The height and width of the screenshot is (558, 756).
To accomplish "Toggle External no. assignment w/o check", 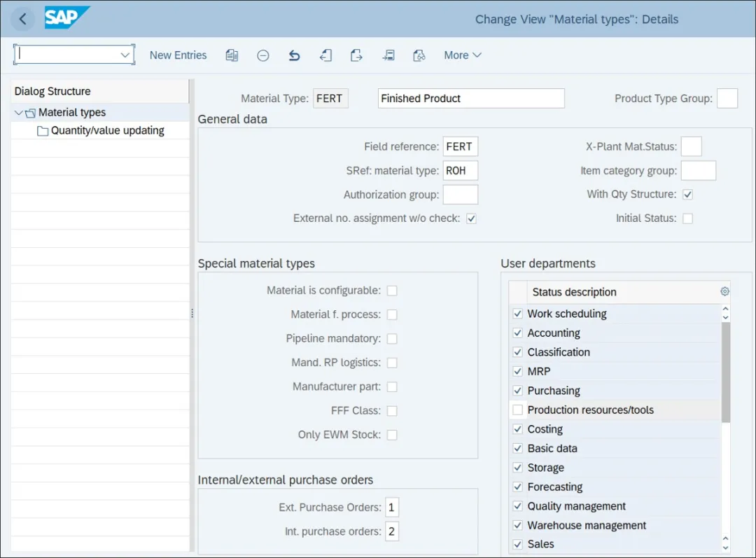I will point(471,218).
